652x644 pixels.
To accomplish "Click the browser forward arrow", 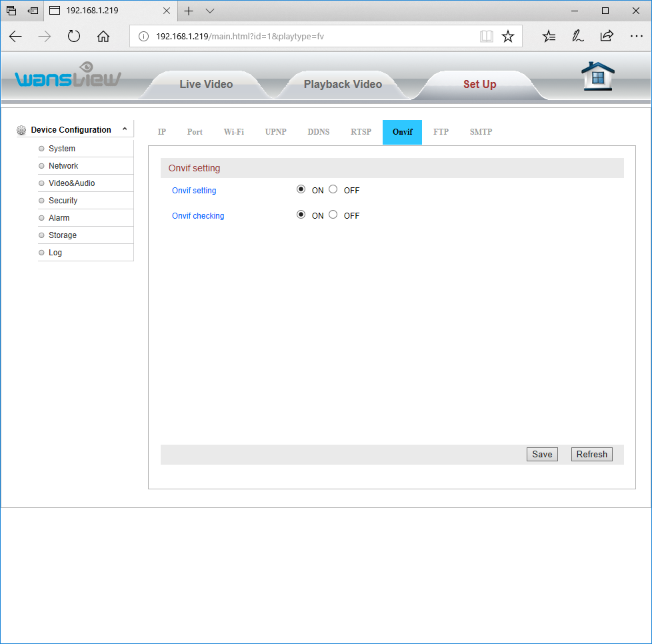I will click(x=45, y=36).
